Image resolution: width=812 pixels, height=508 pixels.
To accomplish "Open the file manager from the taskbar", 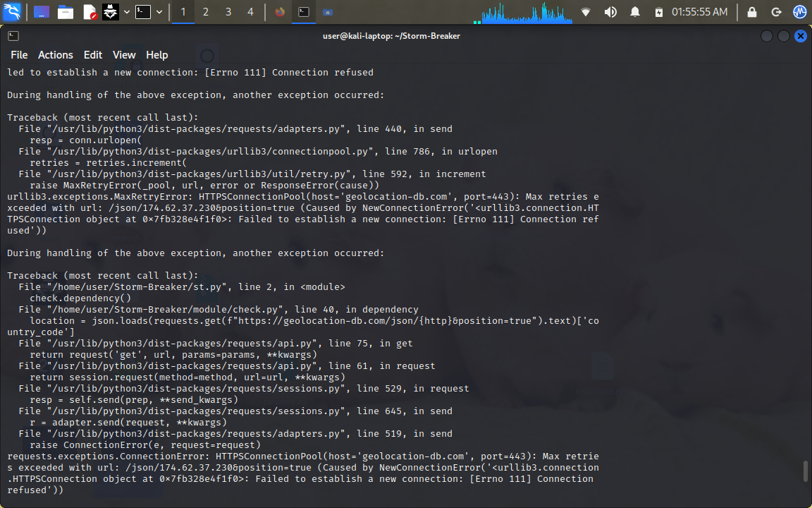I will pyautogui.click(x=65, y=12).
